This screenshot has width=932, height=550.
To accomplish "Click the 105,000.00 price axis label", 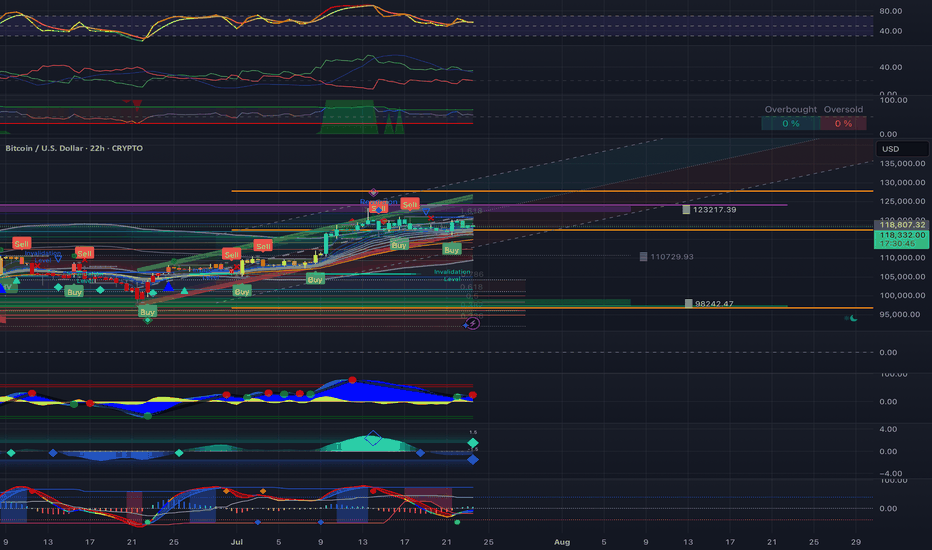I will point(902,276).
